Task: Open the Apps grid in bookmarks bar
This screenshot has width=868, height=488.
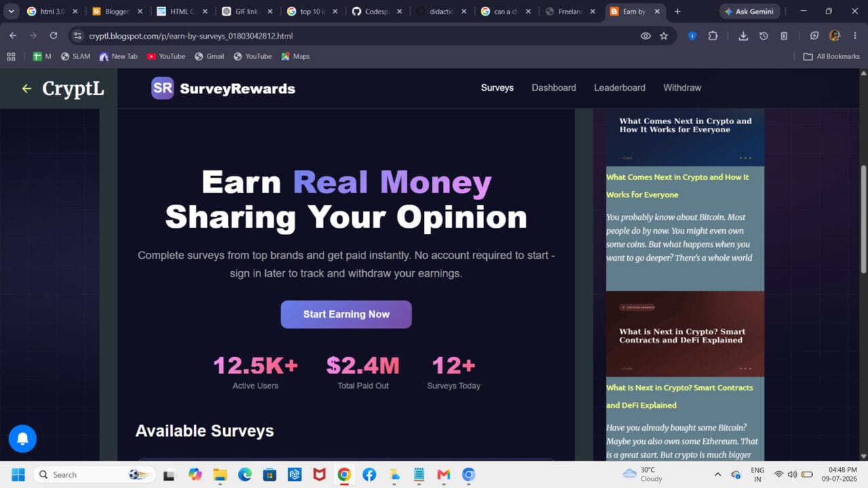Action: 11,56
